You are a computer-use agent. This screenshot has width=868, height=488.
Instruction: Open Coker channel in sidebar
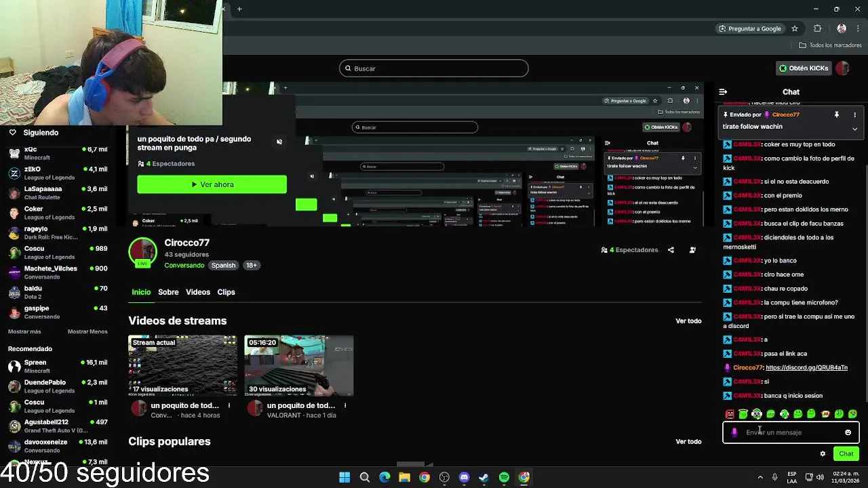(58, 213)
